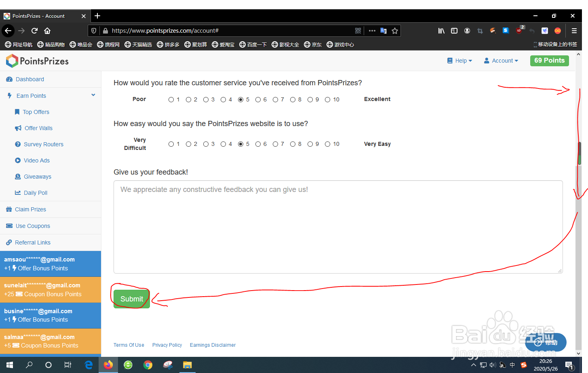This screenshot has height=373, width=588.
Task: Open the QR code icon in address bar
Action: click(x=358, y=31)
